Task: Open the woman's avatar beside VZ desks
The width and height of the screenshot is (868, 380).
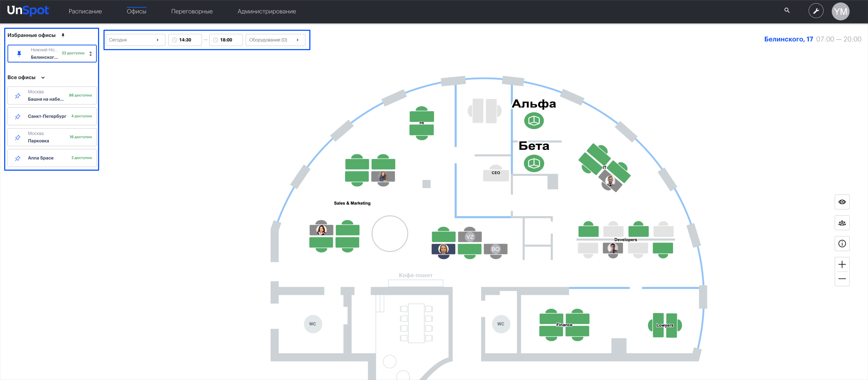Action: (x=443, y=249)
